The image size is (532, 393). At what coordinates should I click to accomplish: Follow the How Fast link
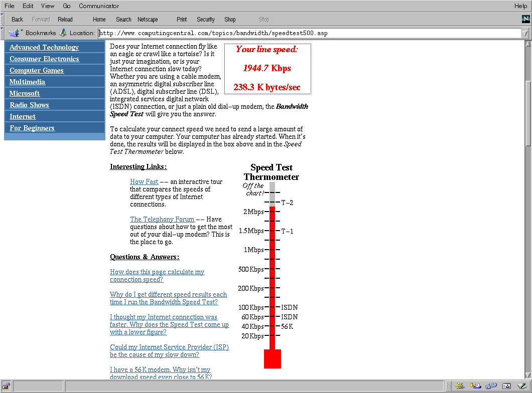tap(144, 181)
